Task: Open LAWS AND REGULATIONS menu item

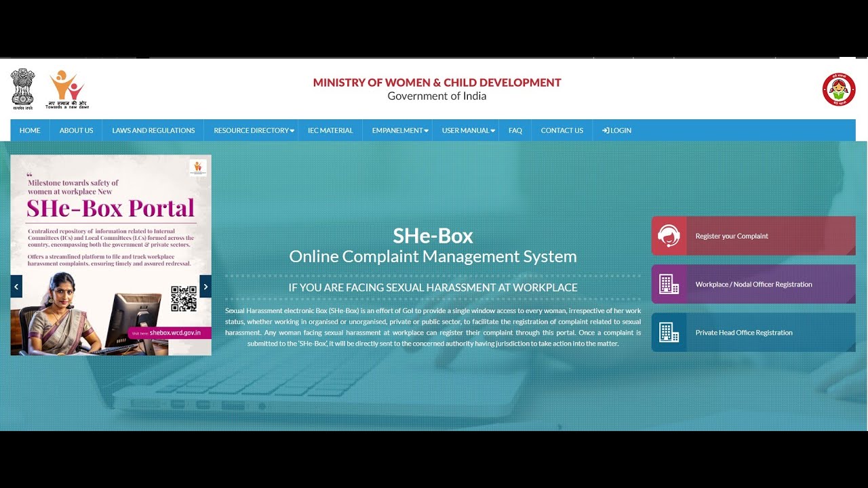Action: tap(153, 130)
